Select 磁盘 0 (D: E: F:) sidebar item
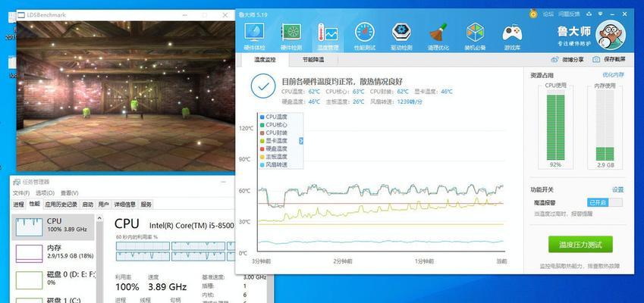The height and width of the screenshot is (303, 644). (52, 279)
